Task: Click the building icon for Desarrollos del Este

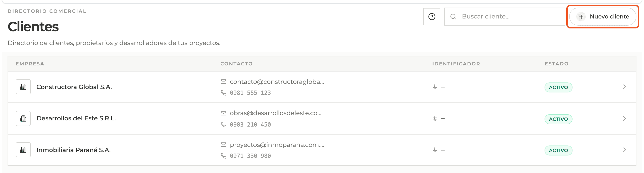Action: 23,118
